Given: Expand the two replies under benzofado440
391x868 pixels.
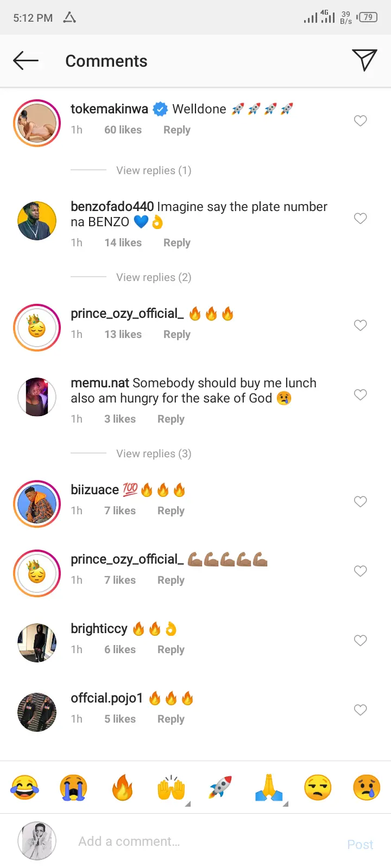Looking at the screenshot, I should pos(154,277).
